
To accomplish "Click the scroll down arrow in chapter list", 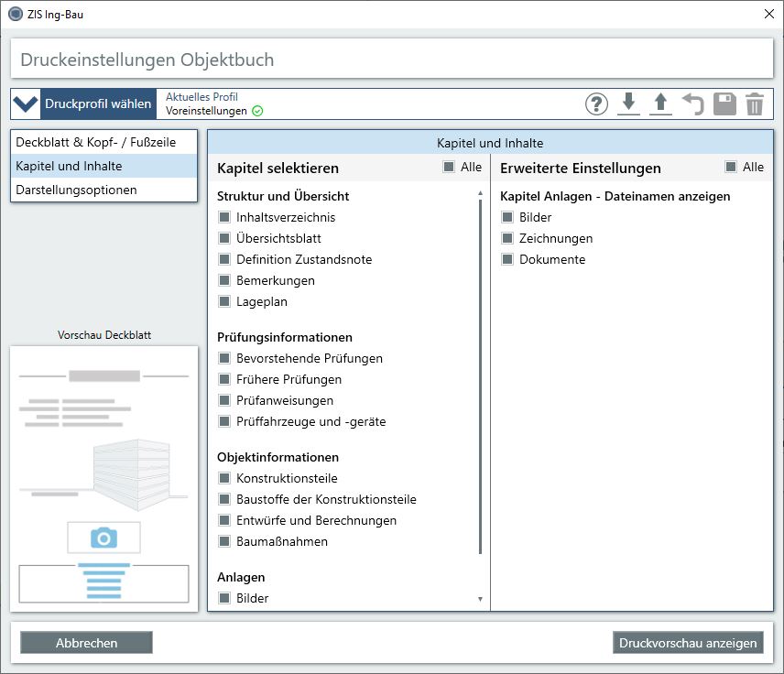I will click(x=480, y=599).
